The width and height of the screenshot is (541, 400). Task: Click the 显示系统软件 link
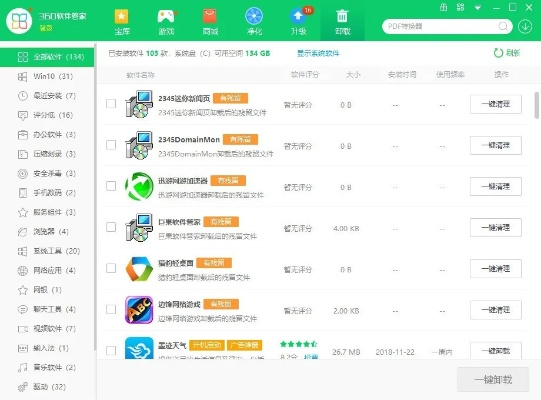click(318, 53)
